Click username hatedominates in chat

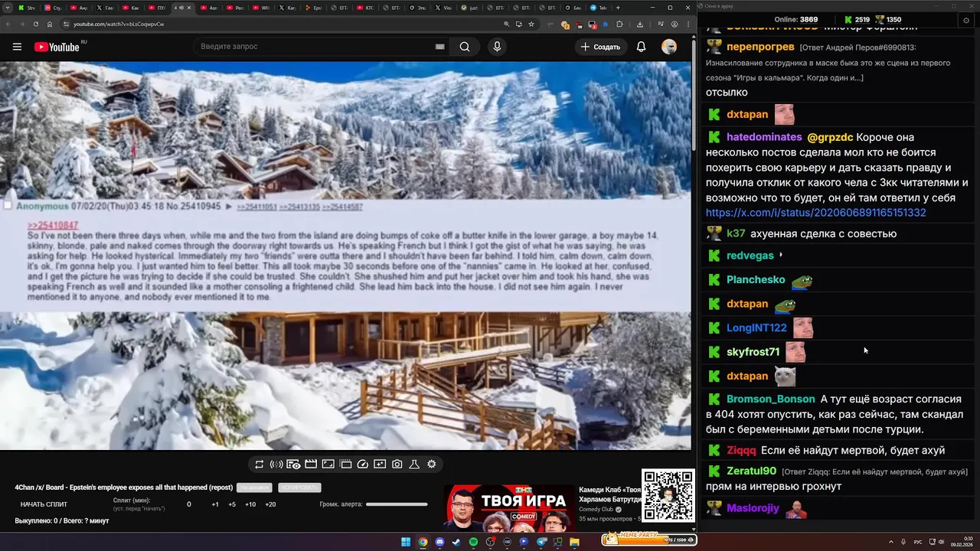click(764, 137)
